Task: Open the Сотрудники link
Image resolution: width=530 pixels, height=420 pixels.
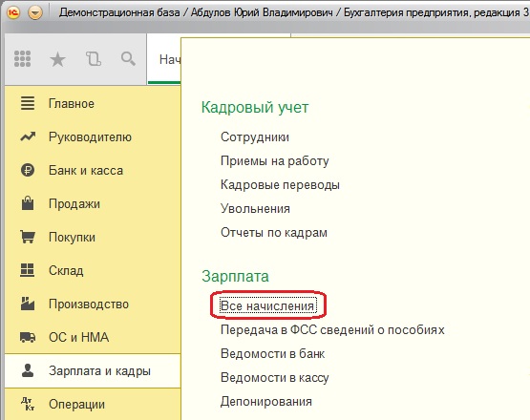Action: click(x=255, y=137)
